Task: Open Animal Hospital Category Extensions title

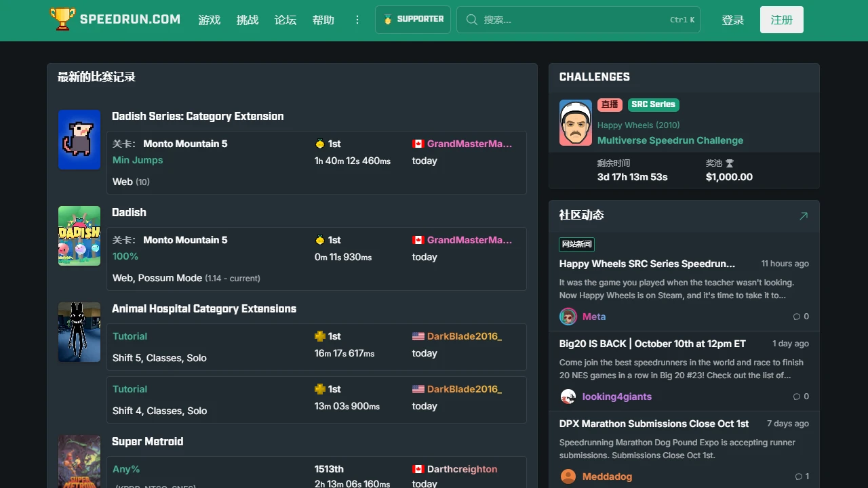Action: coord(204,309)
